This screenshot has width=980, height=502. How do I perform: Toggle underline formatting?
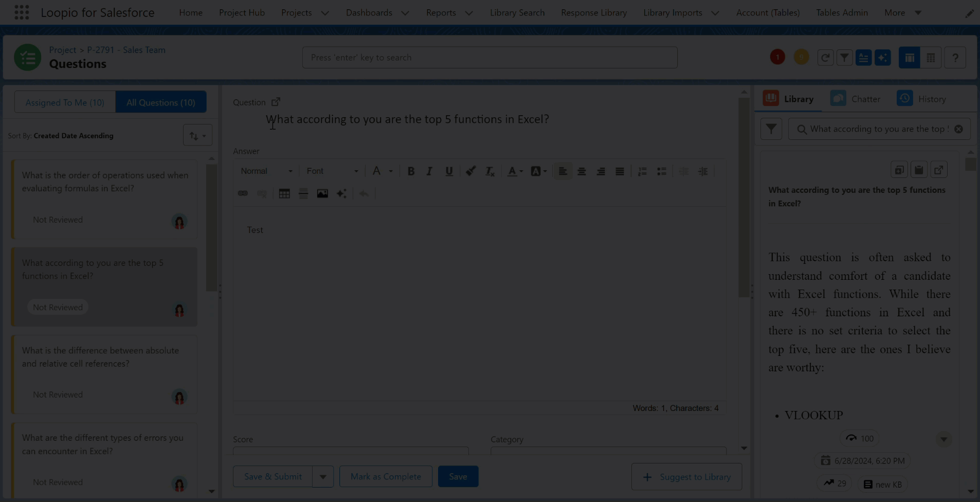(449, 171)
